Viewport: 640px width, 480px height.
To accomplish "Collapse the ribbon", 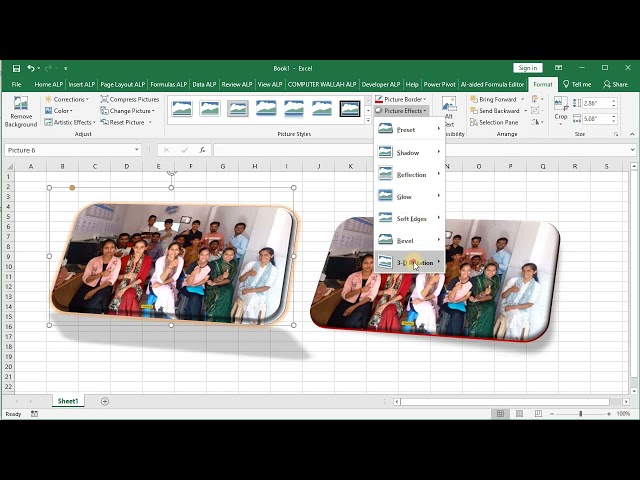I will [x=632, y=134].
